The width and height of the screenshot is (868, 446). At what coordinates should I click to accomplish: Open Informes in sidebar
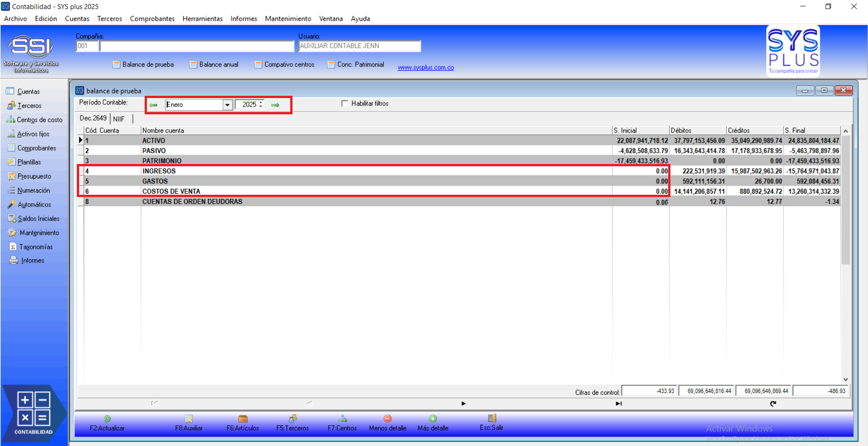point(27,260)
